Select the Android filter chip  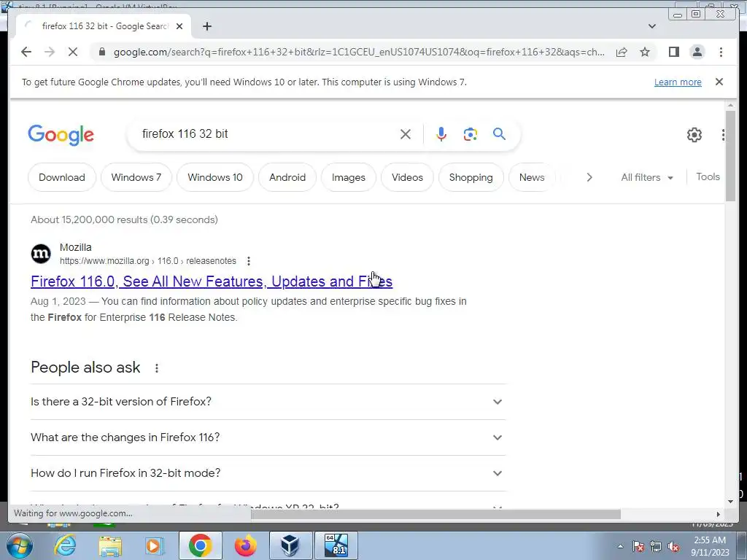[287, 177]
